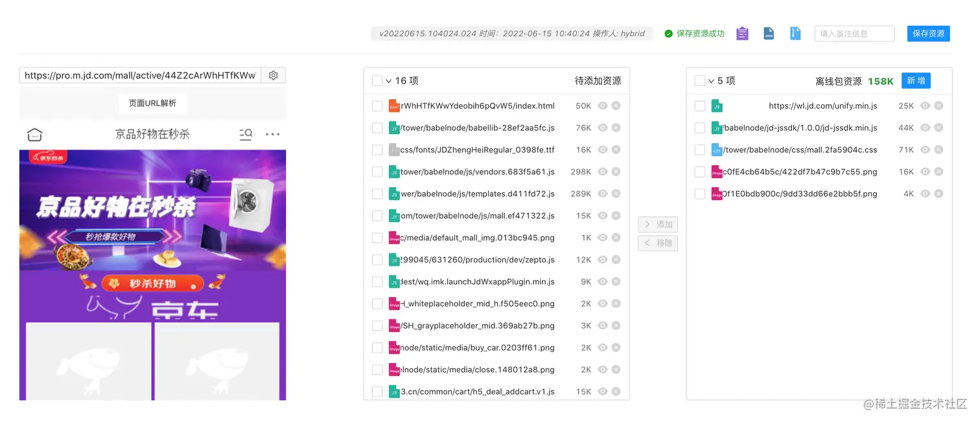Click 待添加资源 panel title
980x423 pixels.
click(x=598, y=81)
